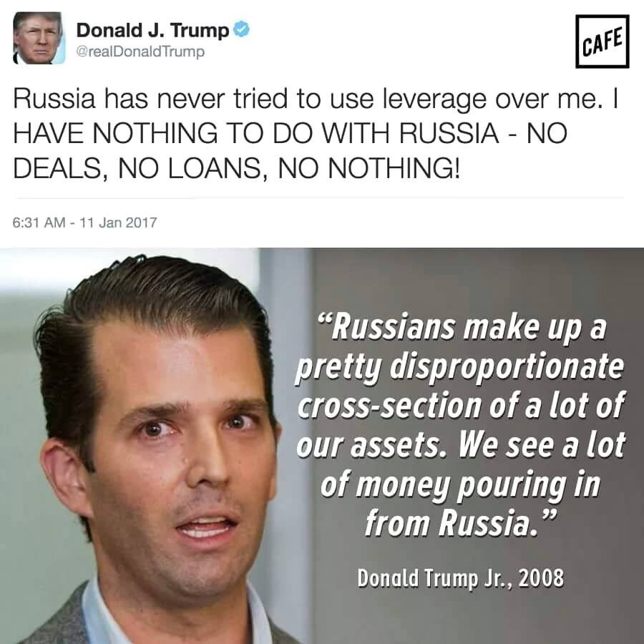Click the words 'pretty disproportionate'

pos(459,366)
